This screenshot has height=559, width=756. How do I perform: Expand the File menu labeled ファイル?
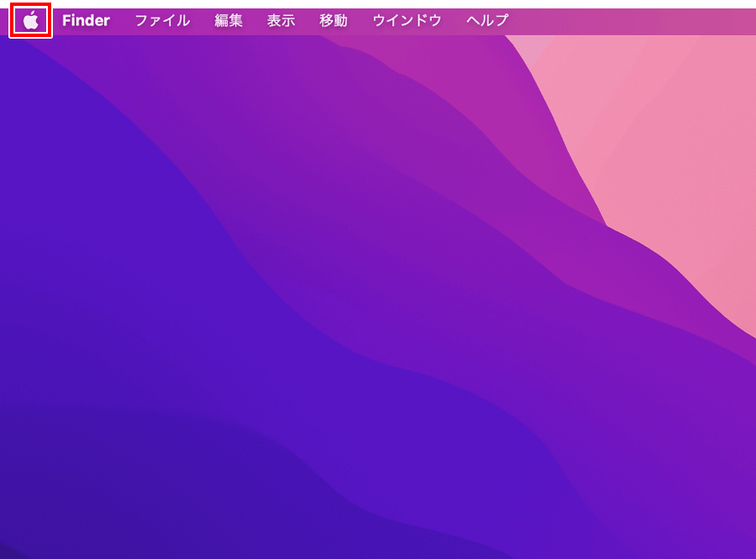click(162, 21)
